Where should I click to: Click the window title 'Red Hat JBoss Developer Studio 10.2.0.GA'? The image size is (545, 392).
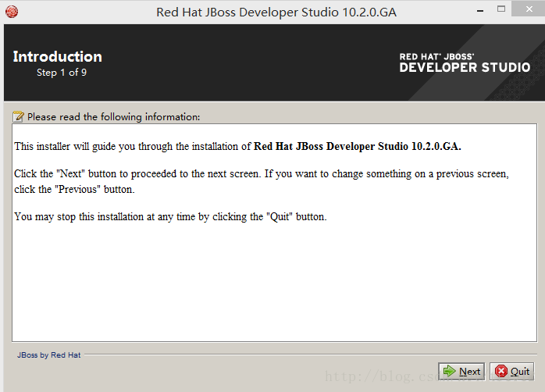(276, 12)
